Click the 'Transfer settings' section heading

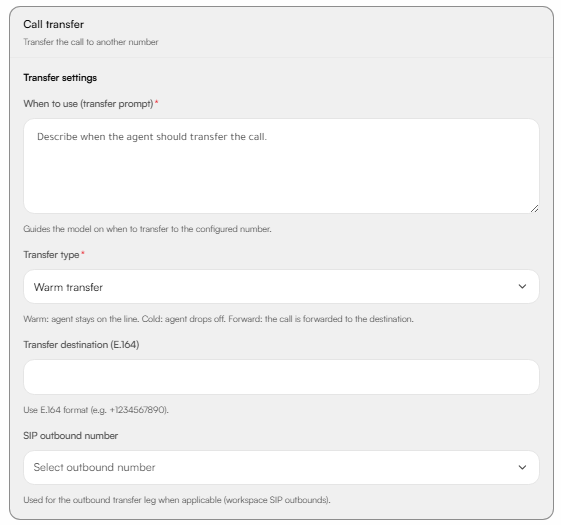coord(60,78)
